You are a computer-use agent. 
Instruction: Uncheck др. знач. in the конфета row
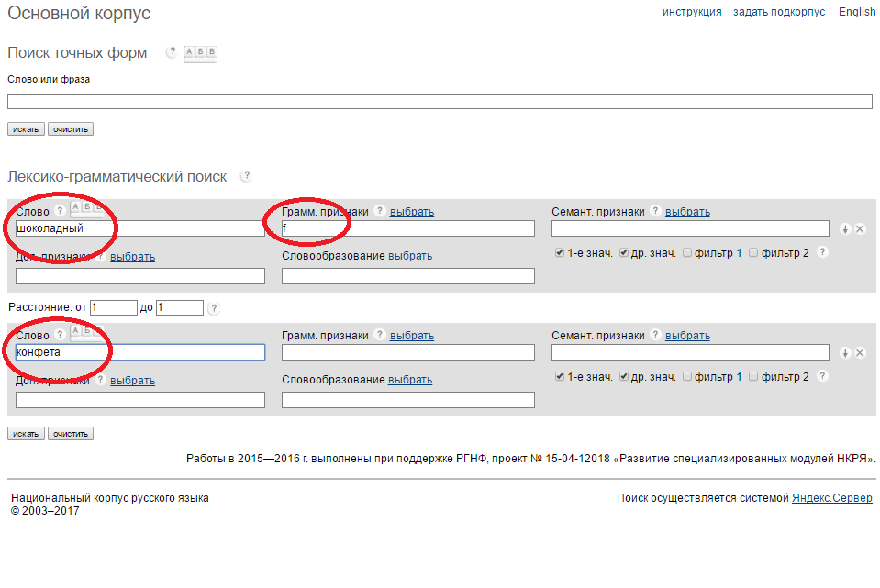(623, 376)
